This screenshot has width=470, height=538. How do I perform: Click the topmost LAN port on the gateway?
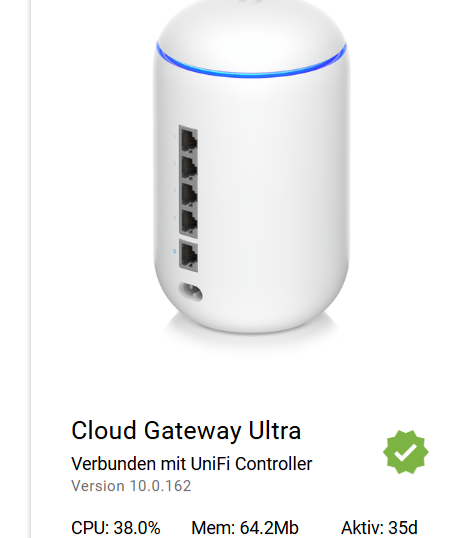tap(188, 140)
